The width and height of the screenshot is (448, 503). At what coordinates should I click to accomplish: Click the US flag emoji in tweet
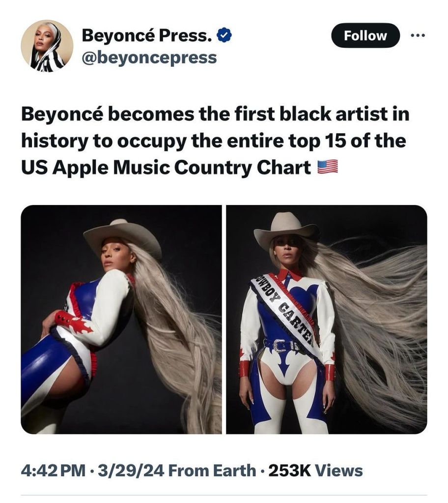[x=328, y=167]
